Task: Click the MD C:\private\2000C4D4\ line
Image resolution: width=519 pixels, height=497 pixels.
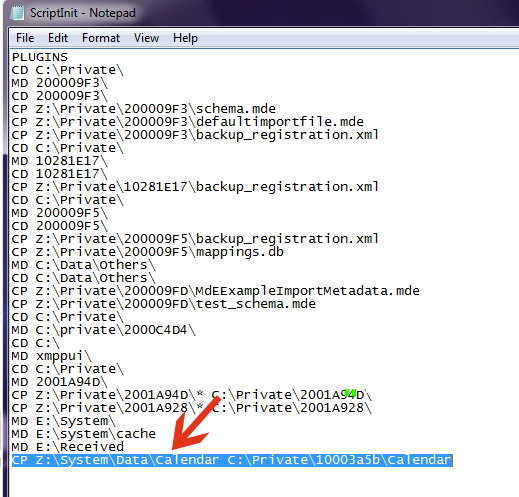Action: point(104,330)
